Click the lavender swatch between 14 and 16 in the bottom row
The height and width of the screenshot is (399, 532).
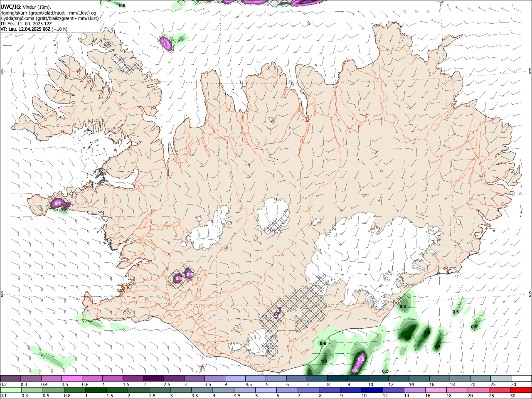click(x=414, y=390)
